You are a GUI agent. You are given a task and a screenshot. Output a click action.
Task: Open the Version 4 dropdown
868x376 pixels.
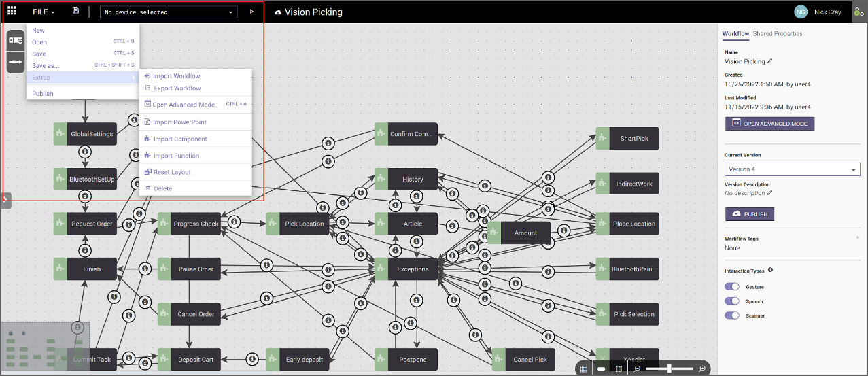point(792,169)
